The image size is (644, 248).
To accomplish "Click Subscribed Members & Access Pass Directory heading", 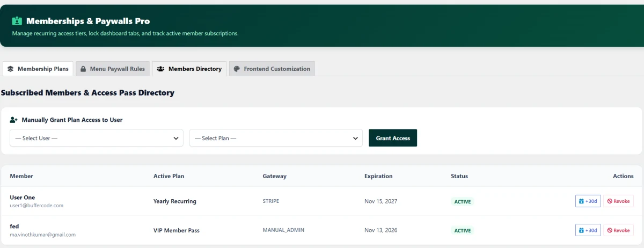I will (x=87, y=93).
